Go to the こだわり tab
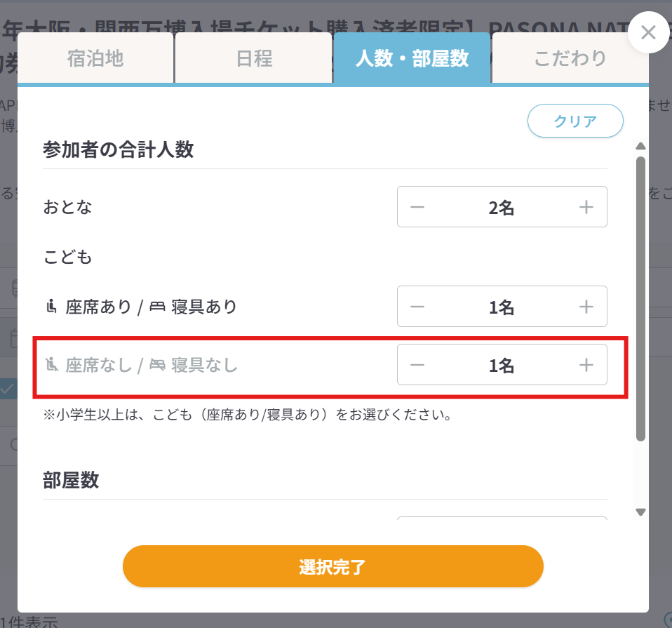The width and height of the screenshot is (672, 628). [x=570, y=58]
